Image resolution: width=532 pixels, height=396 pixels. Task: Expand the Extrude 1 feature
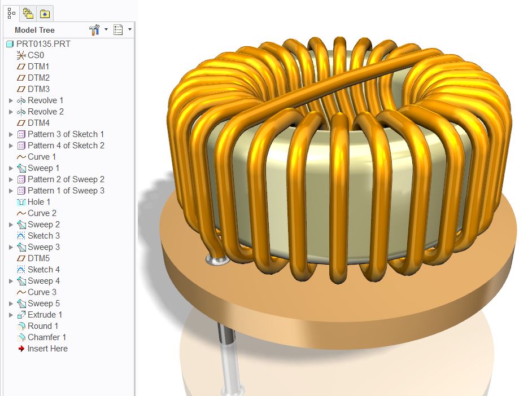click(x=11, y=315)
